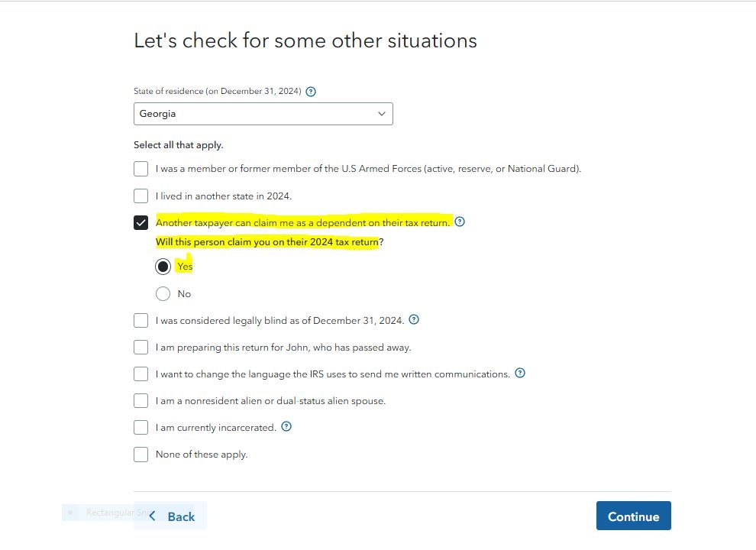
Task: Click the 'Will this person claim you' question text
Action: [269, 242]
